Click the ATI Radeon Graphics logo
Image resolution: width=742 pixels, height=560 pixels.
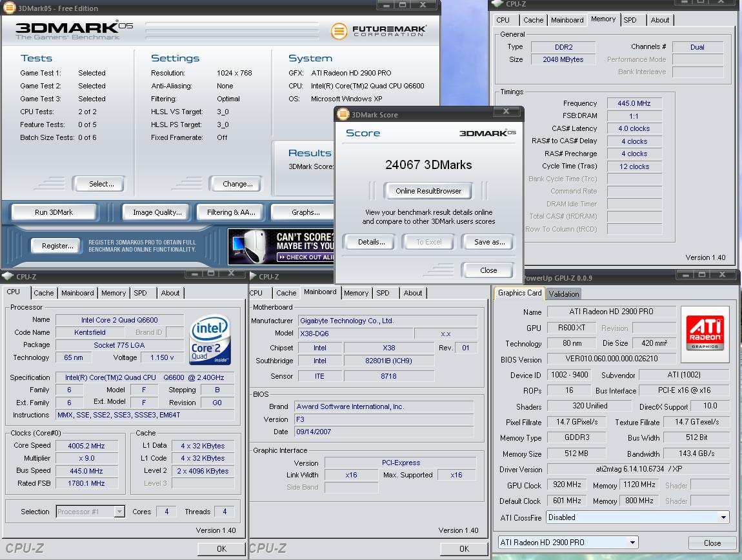(x=705, y=334)
